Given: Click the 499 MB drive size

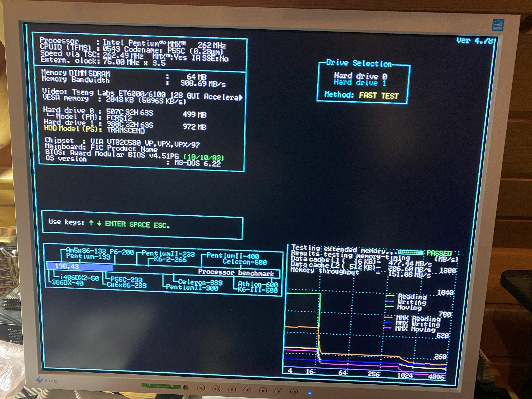Looking at the screenshot, I should [x=194, y=115].
